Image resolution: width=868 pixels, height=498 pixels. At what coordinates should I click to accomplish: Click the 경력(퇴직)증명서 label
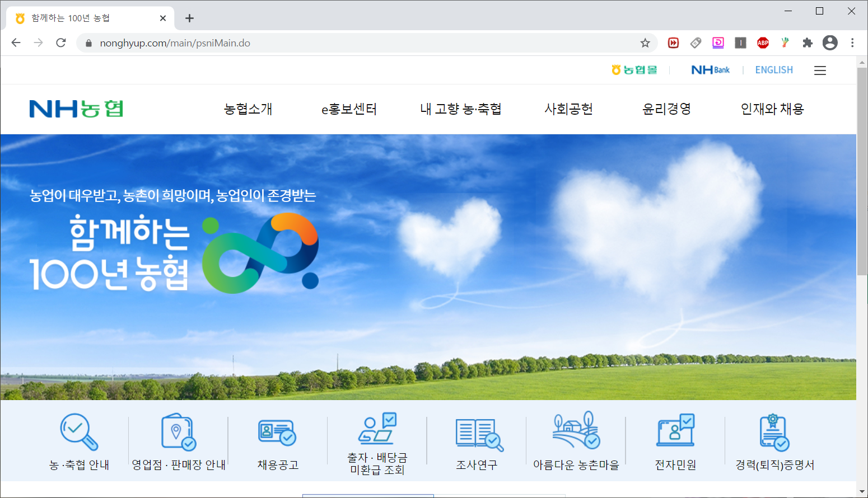pos(774,465)
